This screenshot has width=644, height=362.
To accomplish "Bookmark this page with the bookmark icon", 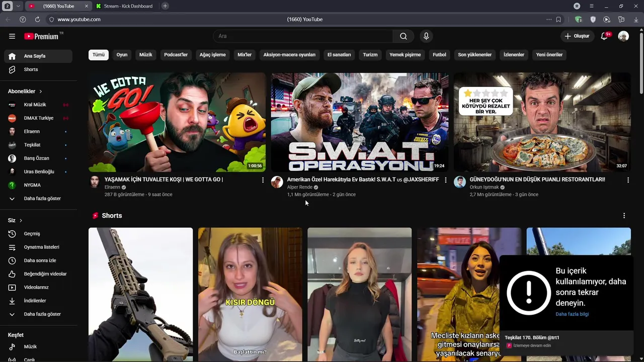I will [x=558, y=20].
